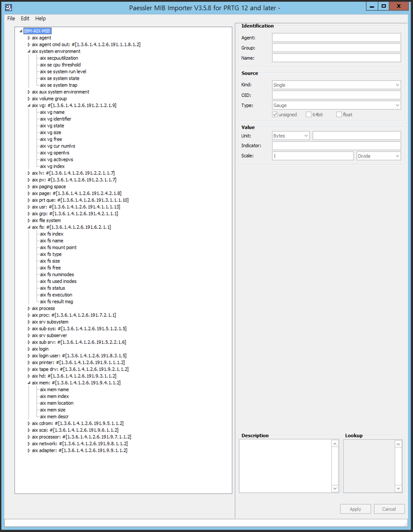413x532 pixels.
Task: Select aix cdrom table row
Action: (77, 423)
